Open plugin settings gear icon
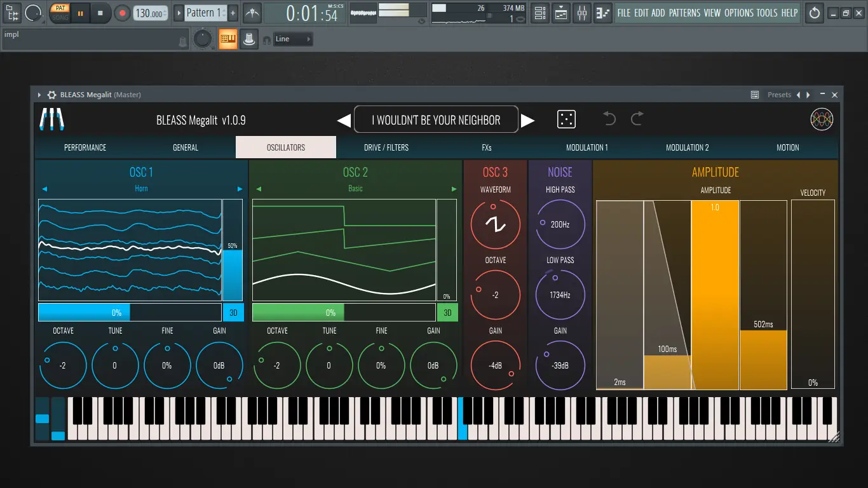The width and height of the screenshot is (868, 488). click(x=51, y=95)
